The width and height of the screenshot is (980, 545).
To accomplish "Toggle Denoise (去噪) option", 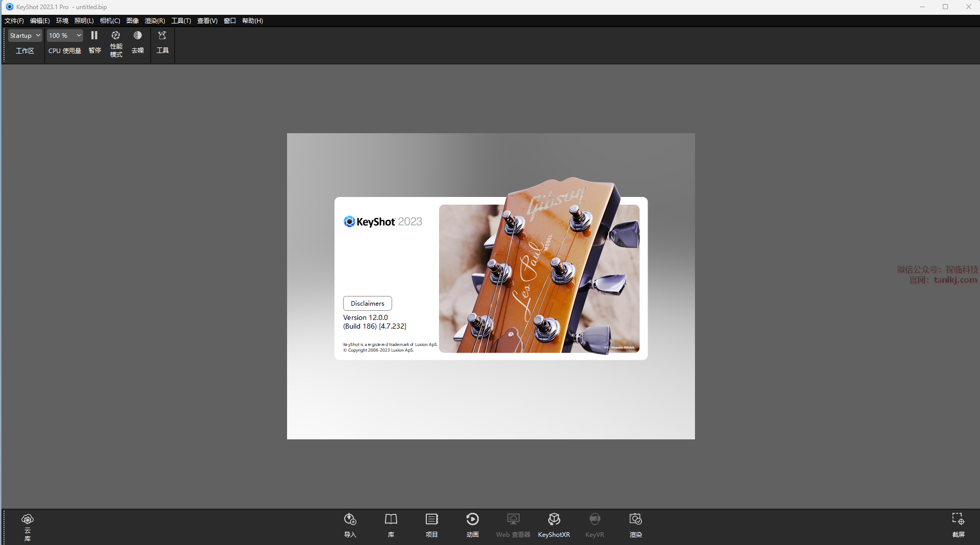I will (x=138, y=42).
